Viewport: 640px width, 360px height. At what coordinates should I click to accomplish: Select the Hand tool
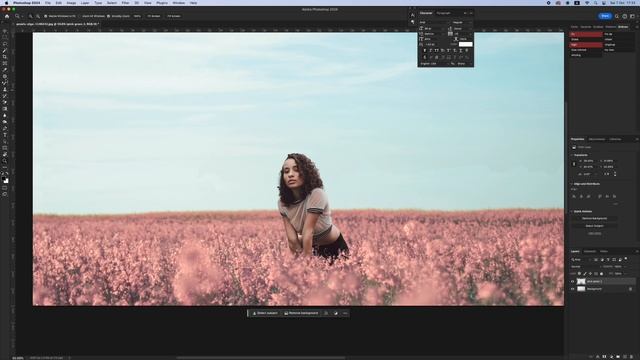click(5, 154)
